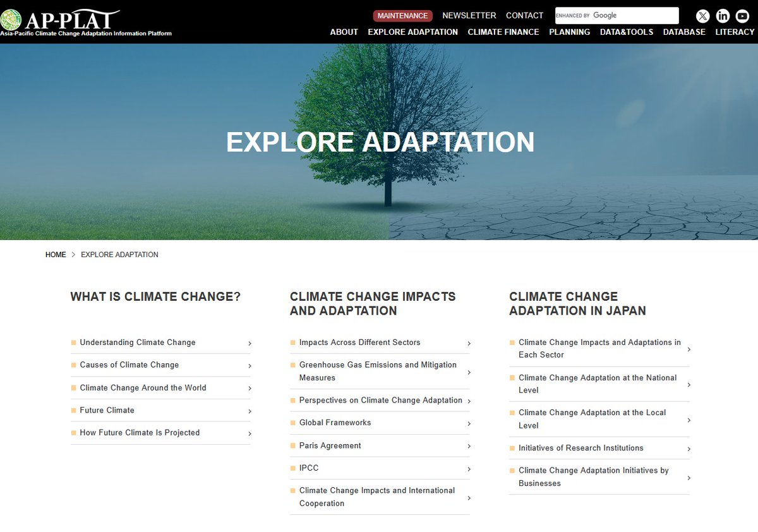Viewport: 758px width, 532px height.
Task: Open Impacts Across Different Sectors link
Action: point(359,342)
